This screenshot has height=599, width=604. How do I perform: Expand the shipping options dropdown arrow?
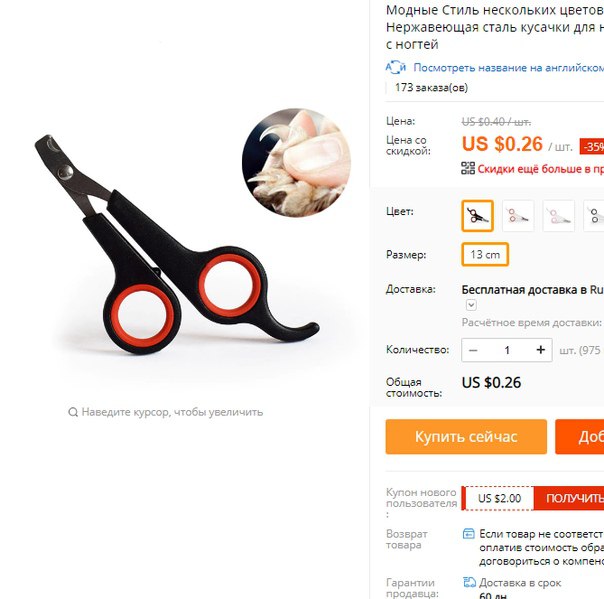point(471,305)
